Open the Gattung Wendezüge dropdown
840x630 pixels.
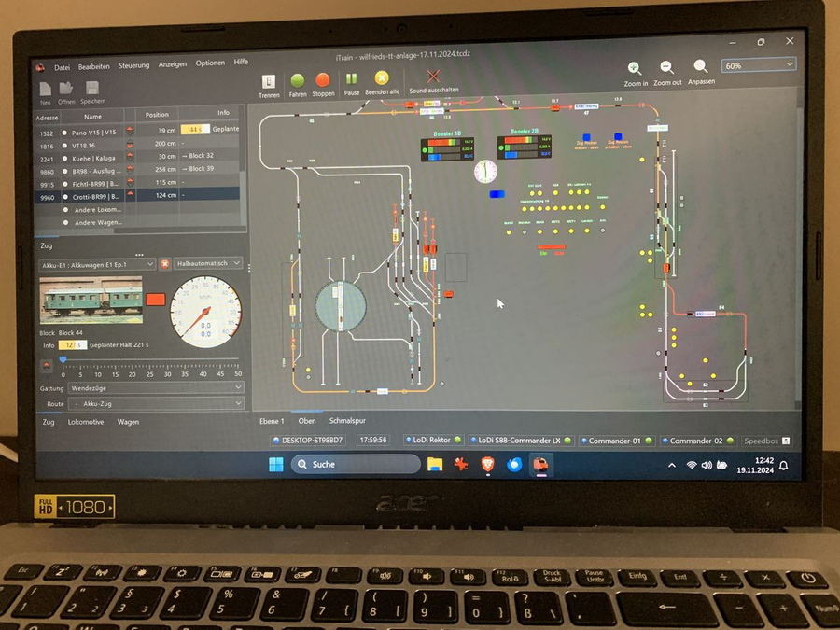point(156,388)
